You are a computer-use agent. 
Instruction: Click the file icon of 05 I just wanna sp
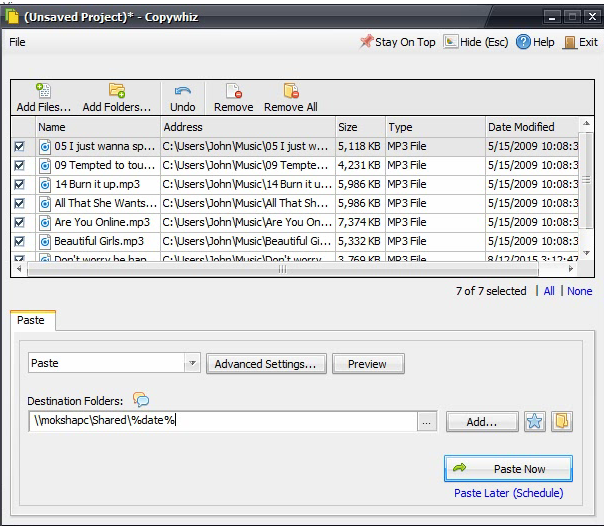(x=45, y=147)
